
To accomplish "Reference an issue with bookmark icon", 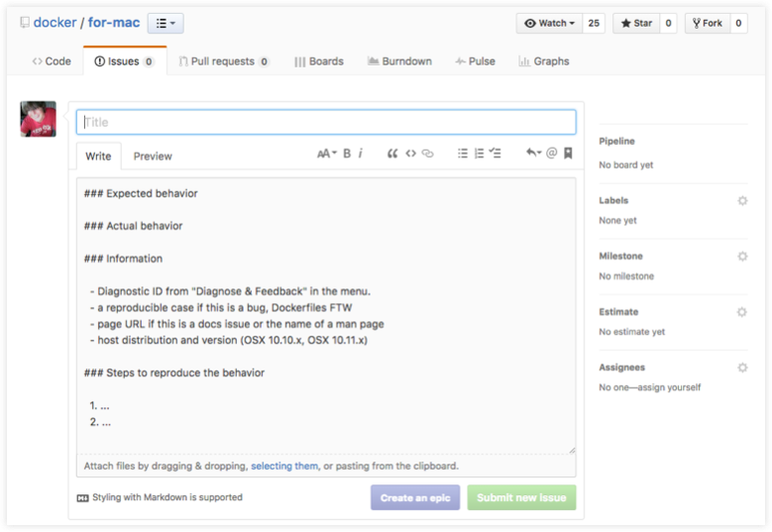I will click(x=568, y=154).
